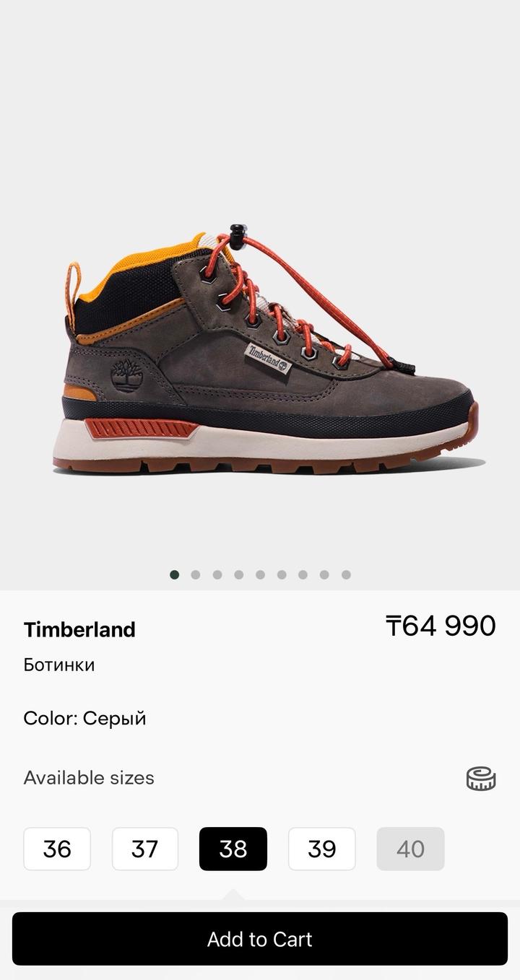Select size 36
520x980 pixels.
click(x=57, y=849)
